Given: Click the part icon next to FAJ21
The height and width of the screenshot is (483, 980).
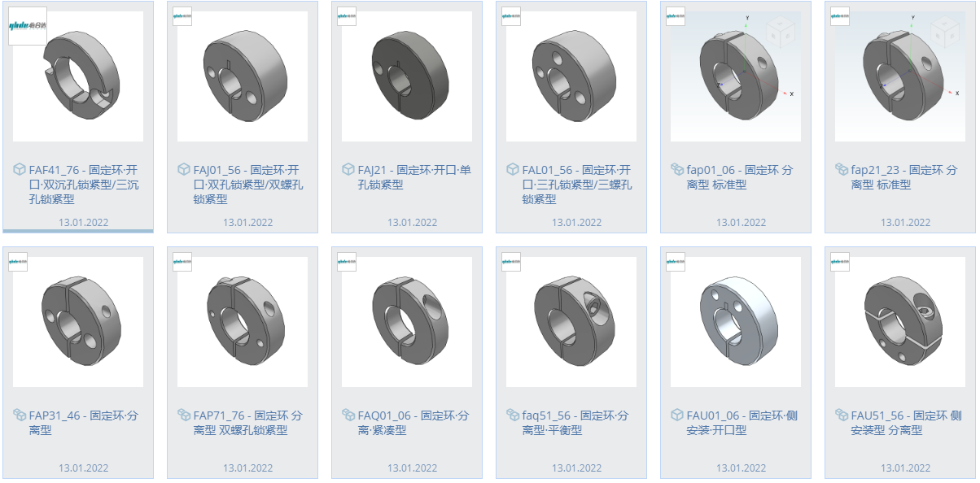Looking at the screenshot, I should 348,170.
